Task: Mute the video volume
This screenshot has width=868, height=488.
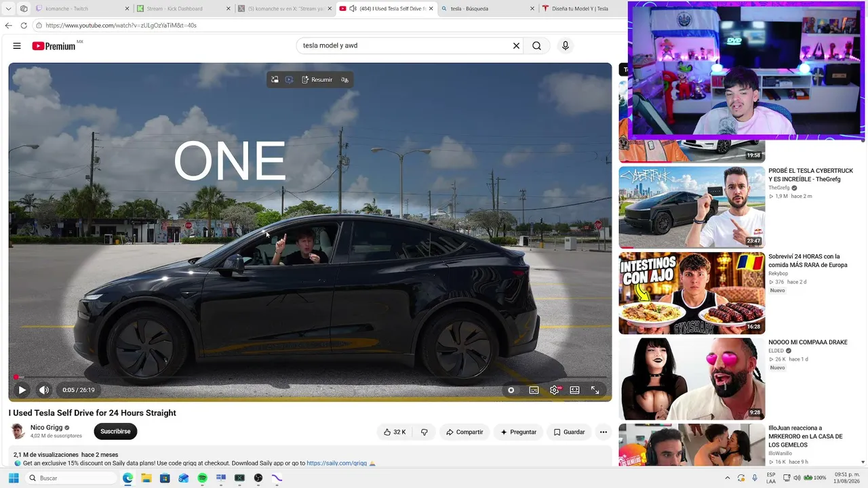Action: coord(44,390)
